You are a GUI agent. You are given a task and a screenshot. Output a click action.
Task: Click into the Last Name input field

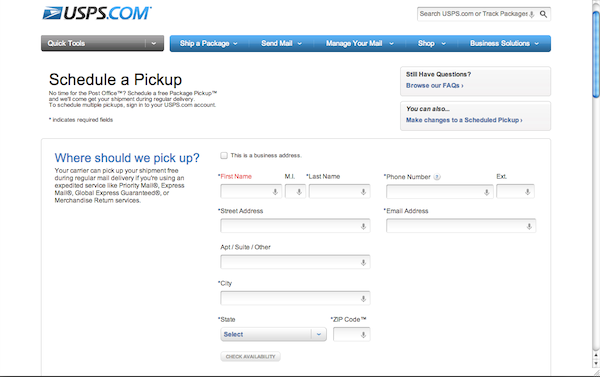pos(339,191)
